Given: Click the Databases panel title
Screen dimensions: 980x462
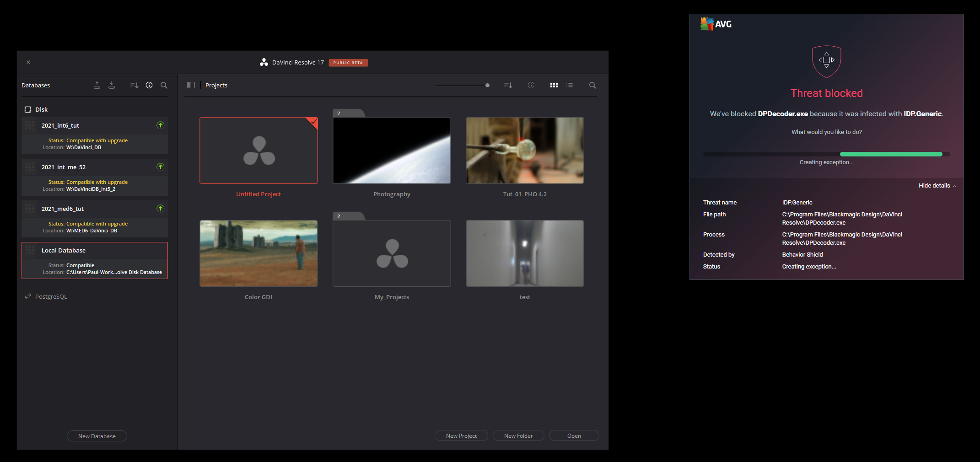Looking at the screenshot, I should pos(36,85).
